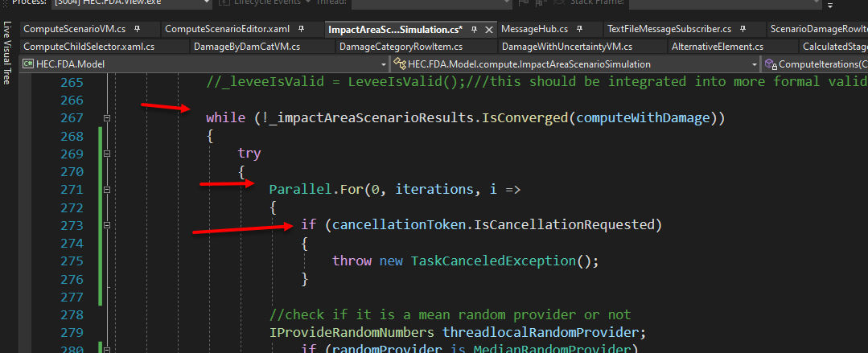Switch to TextFileMessageSubscriber.cs tab

[668, 29]
